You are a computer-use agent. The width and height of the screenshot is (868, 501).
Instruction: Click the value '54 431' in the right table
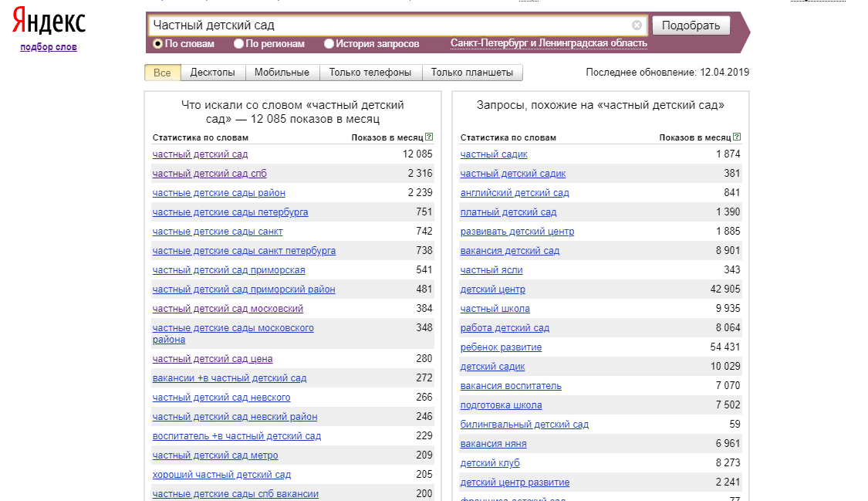(725, 347)
